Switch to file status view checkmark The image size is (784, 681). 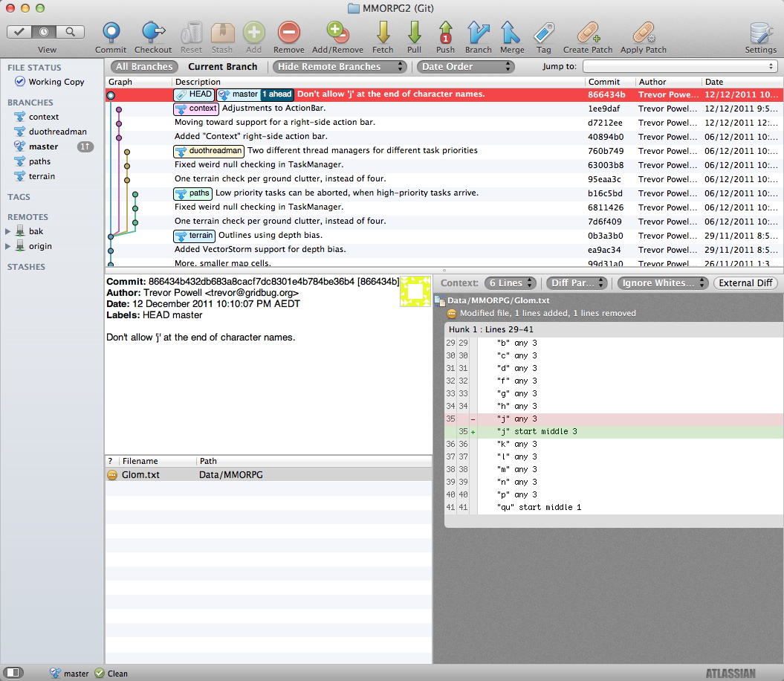19,32
